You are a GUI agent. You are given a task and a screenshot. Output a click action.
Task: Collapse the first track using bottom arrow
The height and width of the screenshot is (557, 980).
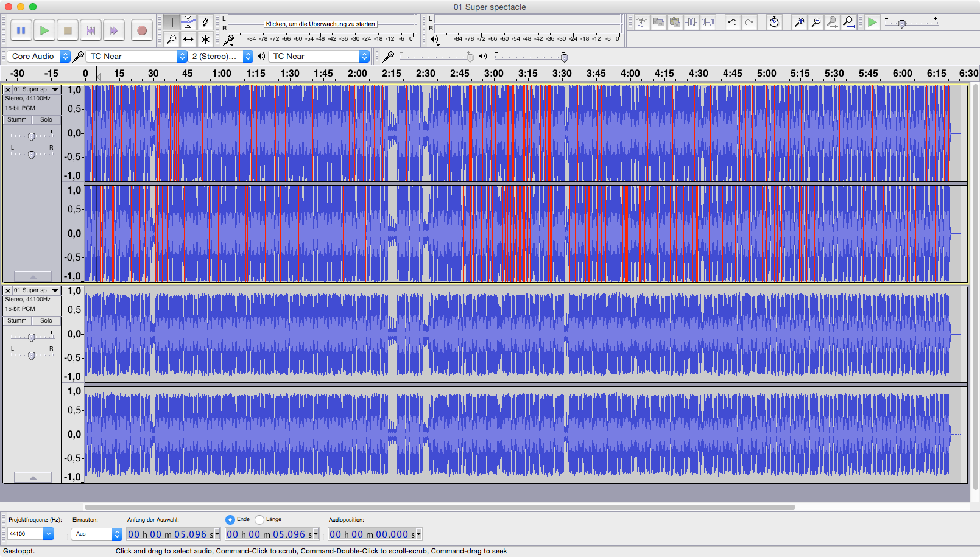pos(33,276)
